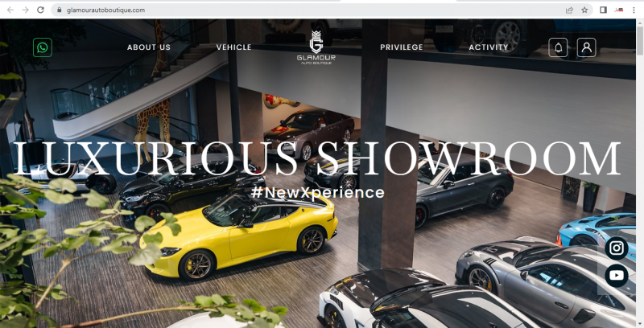The image size is (644, 328).
Task: Click the notification bell icon
Action: click(x=558, y=47)
